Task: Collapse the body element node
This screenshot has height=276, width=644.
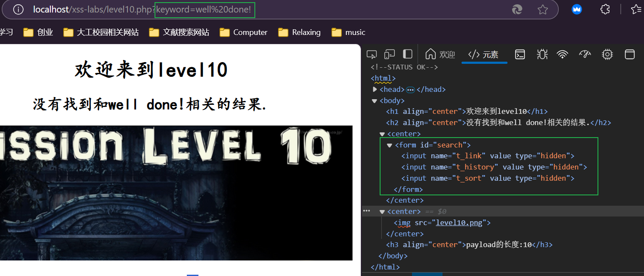Action: [375, 100]
